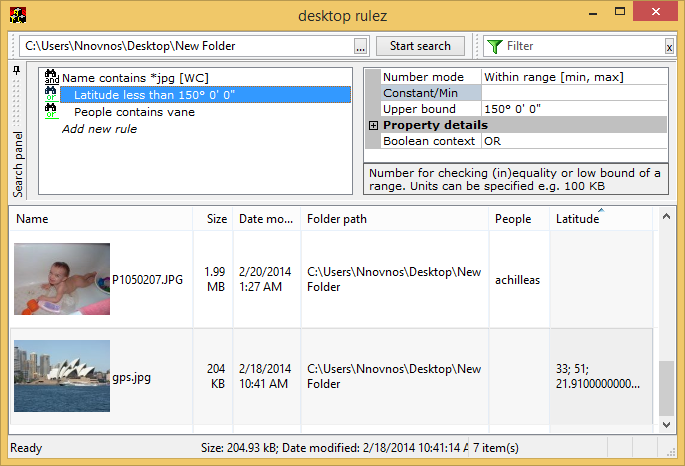Click binoculars 'or' icon of Latitude rule
Screen dimensions: 685x466
tap(51, 93)
